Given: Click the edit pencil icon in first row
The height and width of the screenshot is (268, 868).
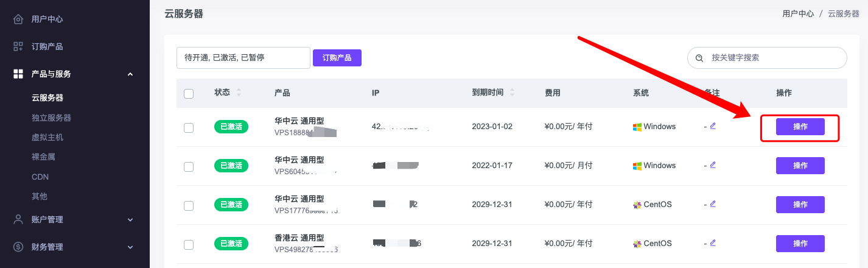Looking at the screenshot, I should tap(713, 126).
